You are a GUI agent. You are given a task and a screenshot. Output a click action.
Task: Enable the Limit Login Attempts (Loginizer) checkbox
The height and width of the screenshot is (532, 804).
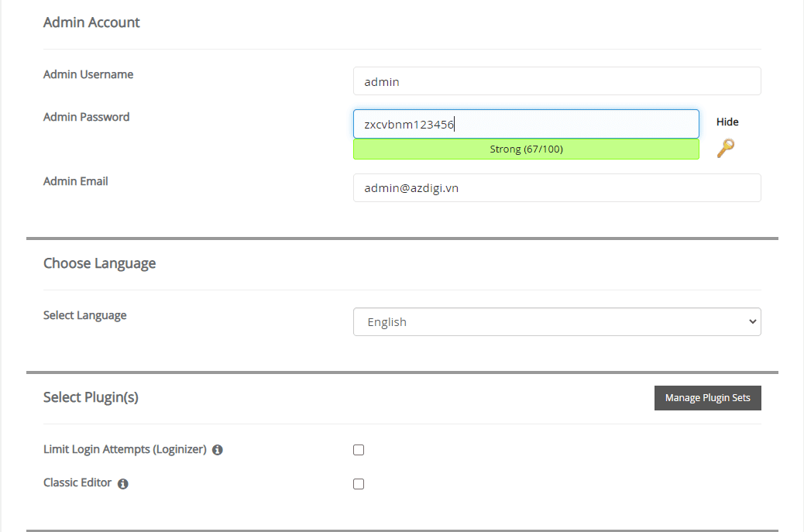(x=358, y=449)
